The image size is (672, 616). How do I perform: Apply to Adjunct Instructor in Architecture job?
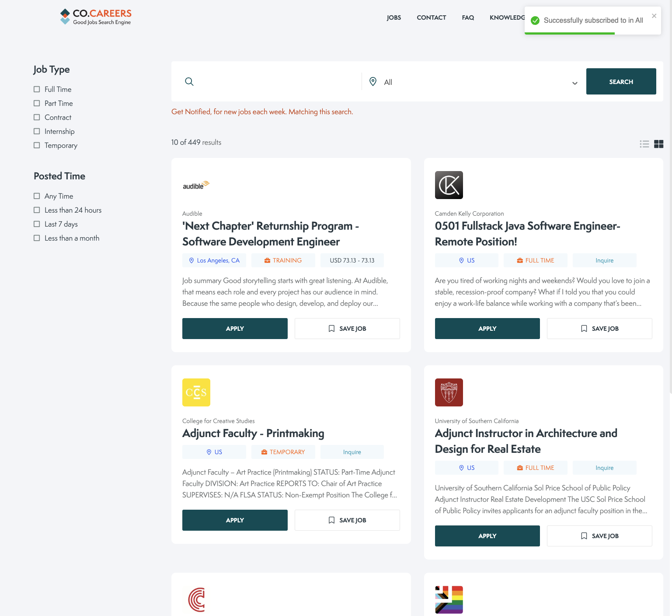(487, 536)
